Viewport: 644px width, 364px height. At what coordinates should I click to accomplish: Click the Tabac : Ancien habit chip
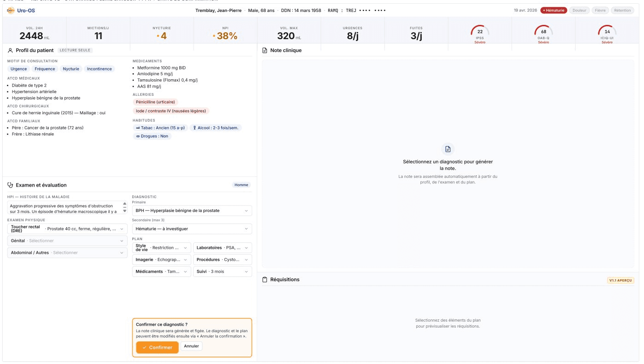tap(160, 128)
